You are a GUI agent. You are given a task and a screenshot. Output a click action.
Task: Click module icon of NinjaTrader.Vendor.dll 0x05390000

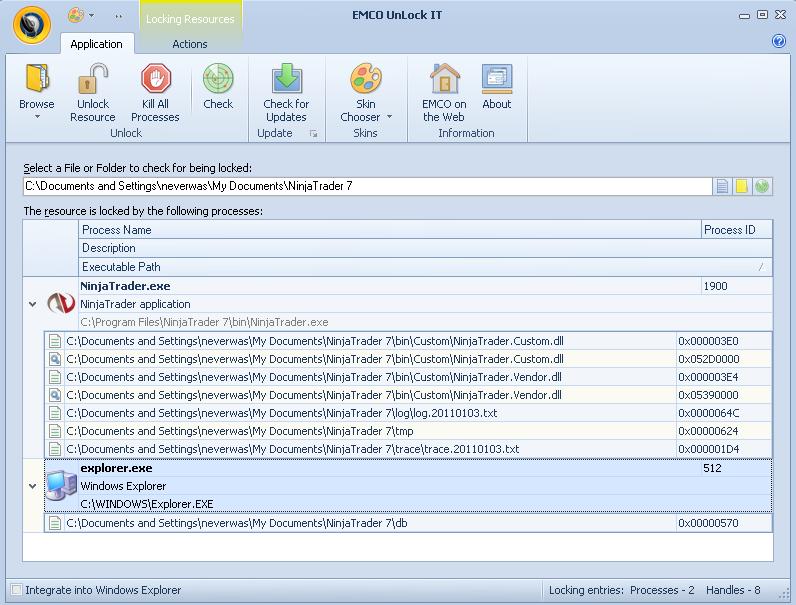pos(55,395)
